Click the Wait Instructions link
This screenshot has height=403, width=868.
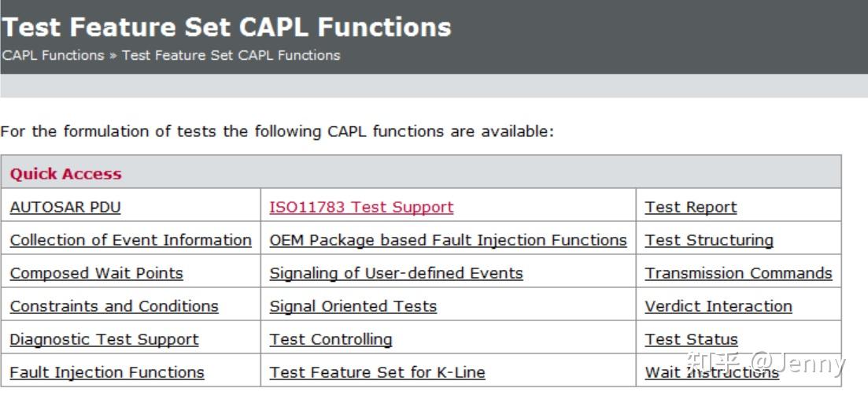tap(711, 372)
